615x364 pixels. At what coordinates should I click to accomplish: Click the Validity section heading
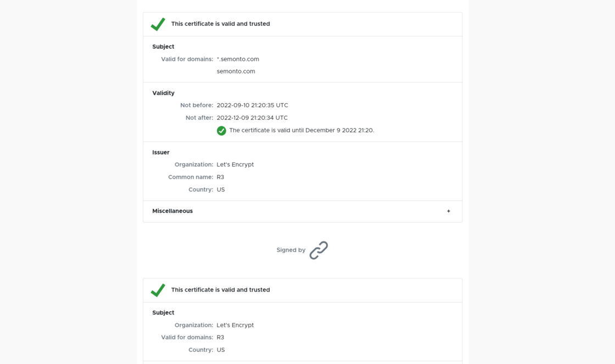click(163, 93)
